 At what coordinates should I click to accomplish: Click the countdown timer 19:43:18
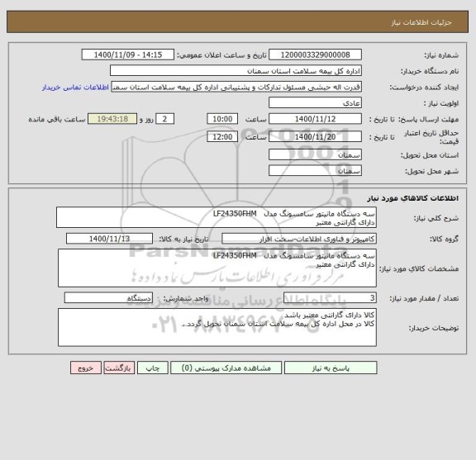(x=112, y=119)
